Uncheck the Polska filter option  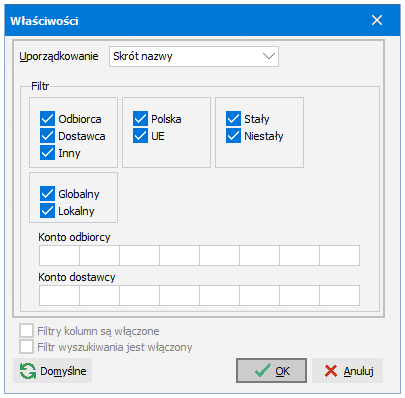[140, 119]
